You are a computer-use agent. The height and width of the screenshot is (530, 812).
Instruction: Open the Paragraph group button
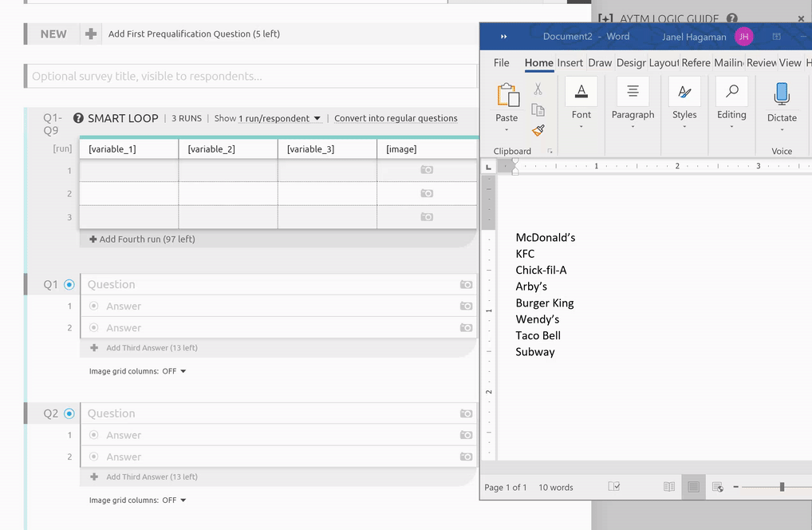coord(633,92)
